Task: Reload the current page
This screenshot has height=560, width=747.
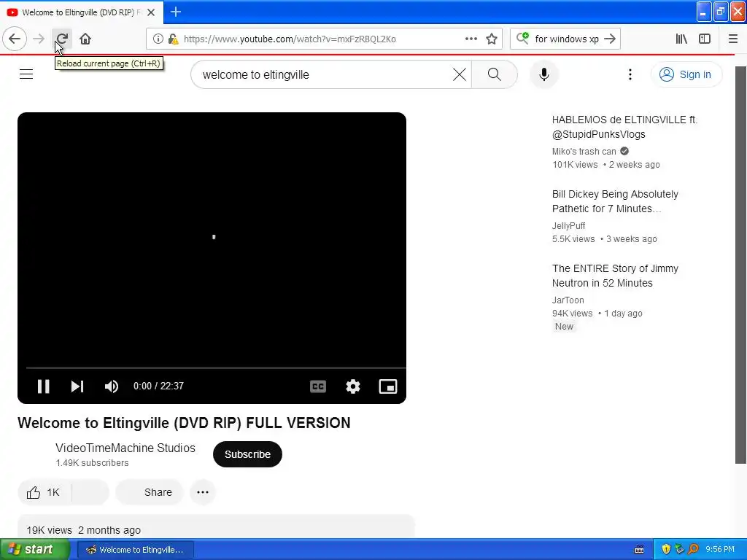Action: (62, 39)
